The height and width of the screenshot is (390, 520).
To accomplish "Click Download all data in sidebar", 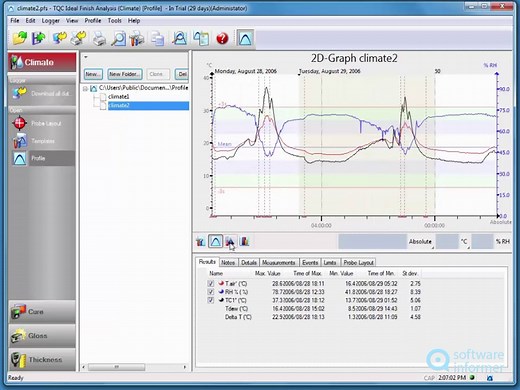I will (42, 93).
